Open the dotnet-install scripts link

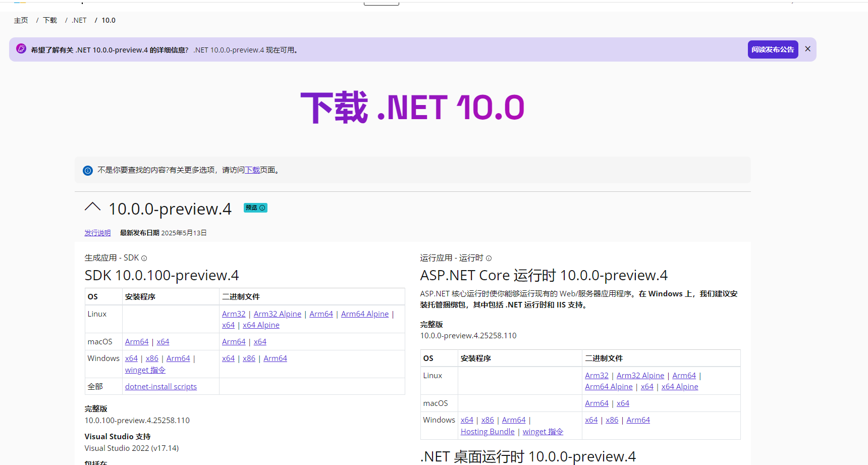161,387
